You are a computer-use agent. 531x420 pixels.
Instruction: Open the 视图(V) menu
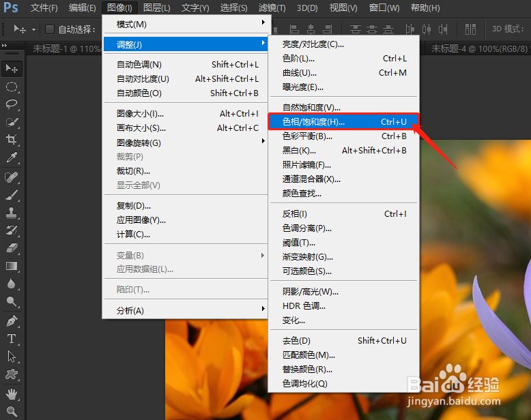point(343,7)
